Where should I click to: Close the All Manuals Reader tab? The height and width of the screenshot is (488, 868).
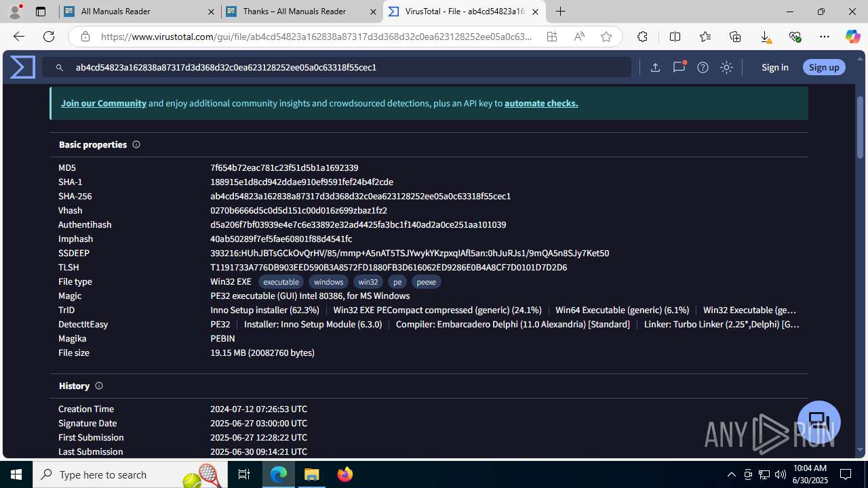point(211,12)
